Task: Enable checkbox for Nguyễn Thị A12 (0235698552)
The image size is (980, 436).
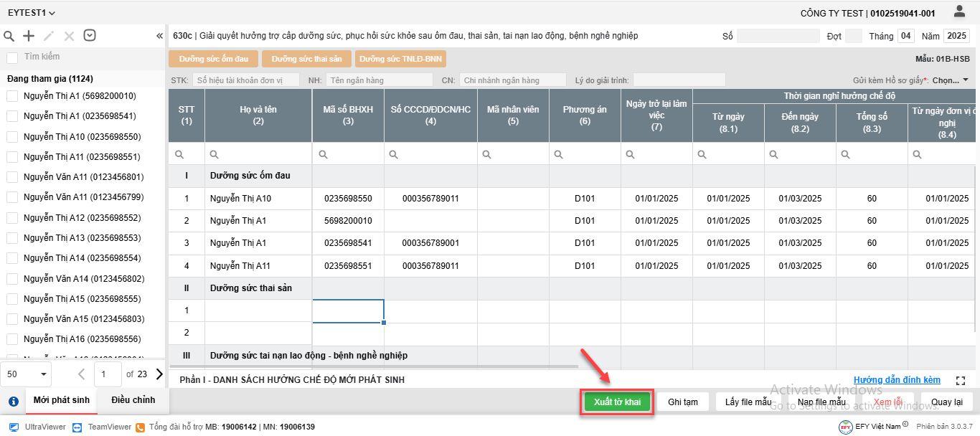Action: pos(12,217)
